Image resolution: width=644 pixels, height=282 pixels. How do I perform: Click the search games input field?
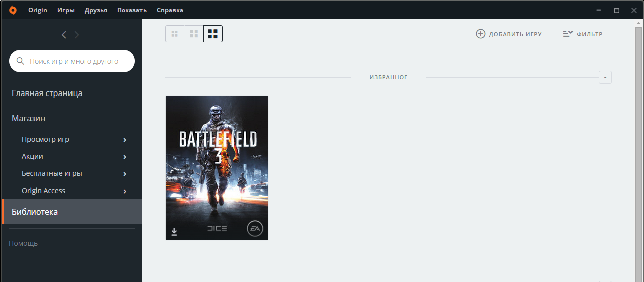[x=72, y=61]
